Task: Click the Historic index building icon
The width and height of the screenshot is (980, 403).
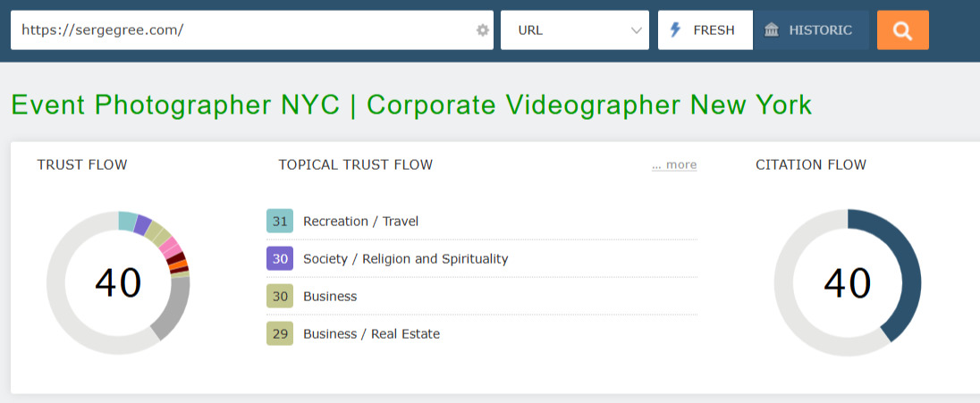Action: 771,30
